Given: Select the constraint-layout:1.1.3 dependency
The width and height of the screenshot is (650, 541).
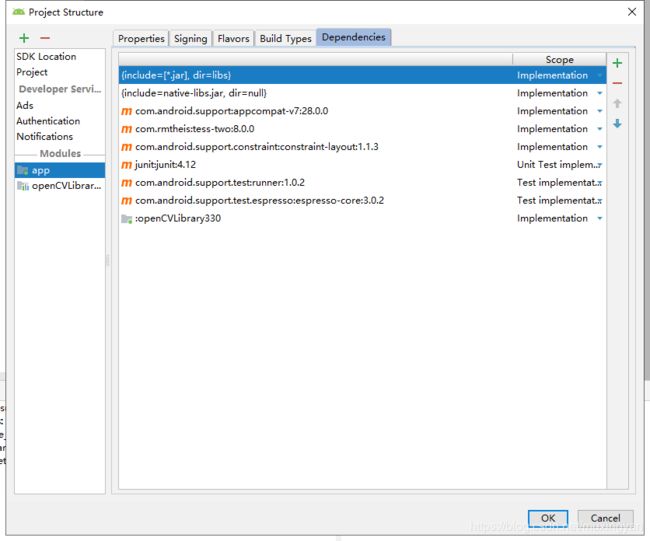Looking at the screenshot, I should pos(362,147).
